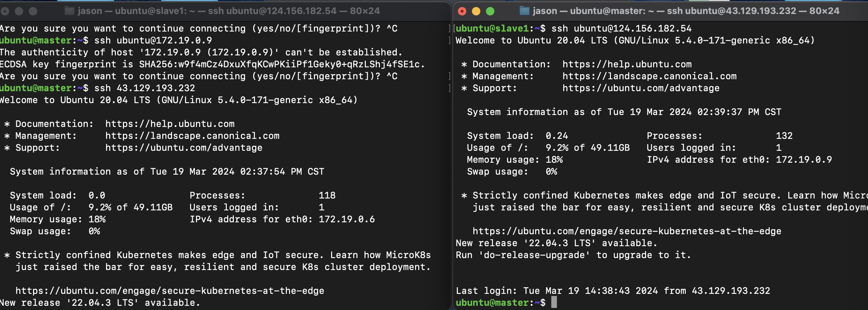Image resolution: width=868 pixels, height=310 pixels.
Task: Click the System load value 0.24
Action: (557, 136)
